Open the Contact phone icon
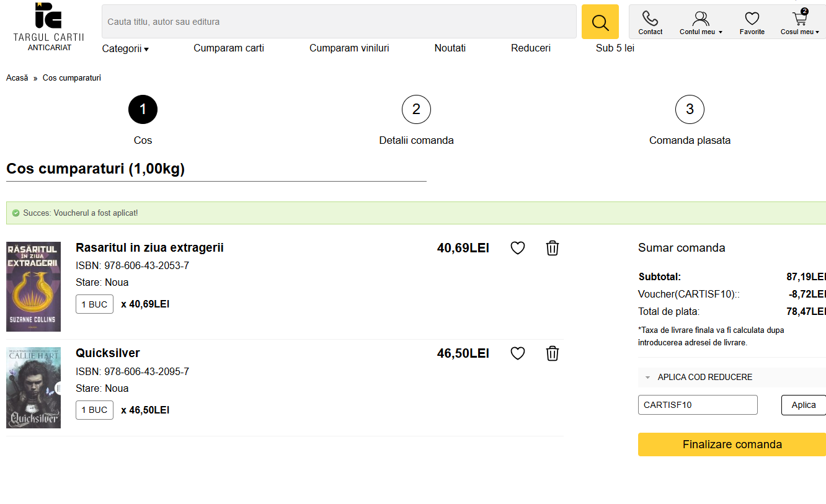The image size is (826, 504). [x=650, y=22]
